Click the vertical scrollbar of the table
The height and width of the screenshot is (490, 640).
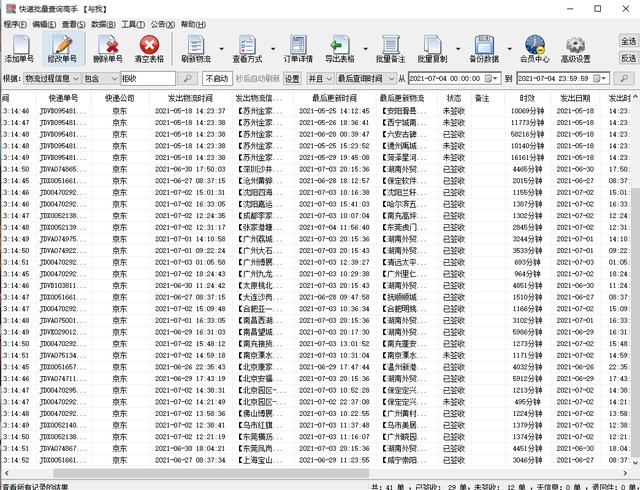pyautogui.click(x=634, y=300)
